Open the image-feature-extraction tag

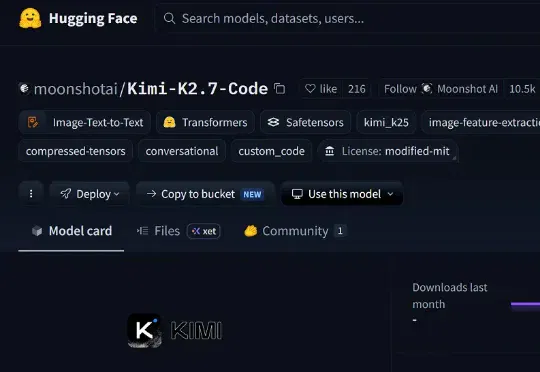point(481,122)
